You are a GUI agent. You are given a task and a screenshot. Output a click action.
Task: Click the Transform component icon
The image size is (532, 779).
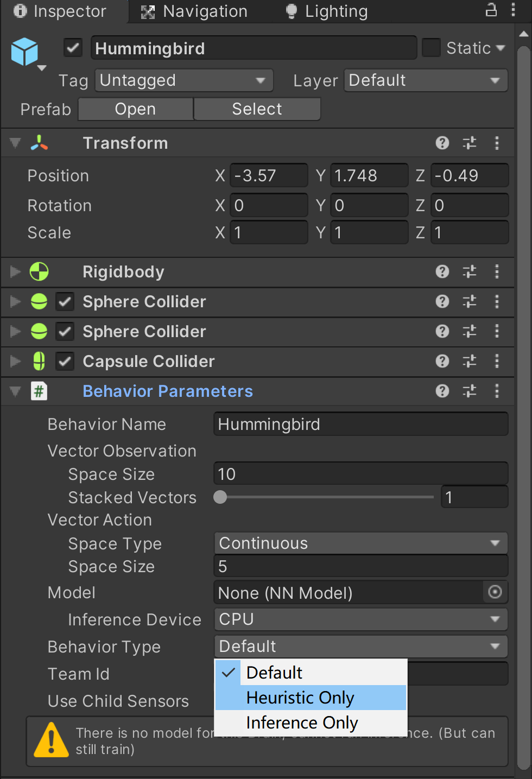38,143
